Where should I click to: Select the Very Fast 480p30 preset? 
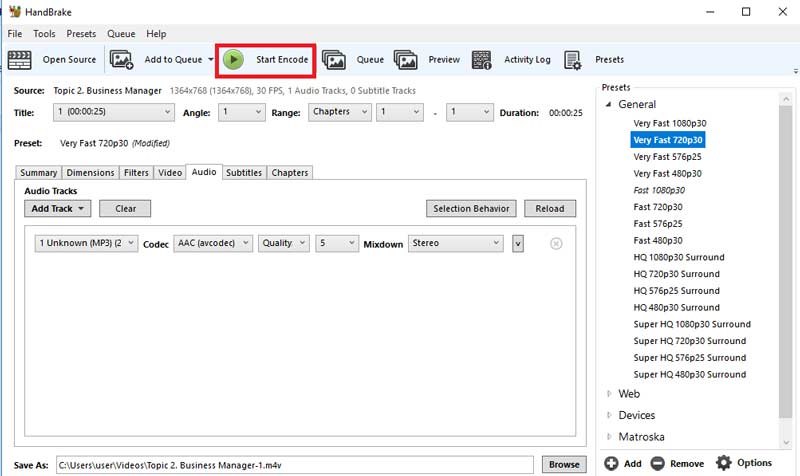coord(667,173)
